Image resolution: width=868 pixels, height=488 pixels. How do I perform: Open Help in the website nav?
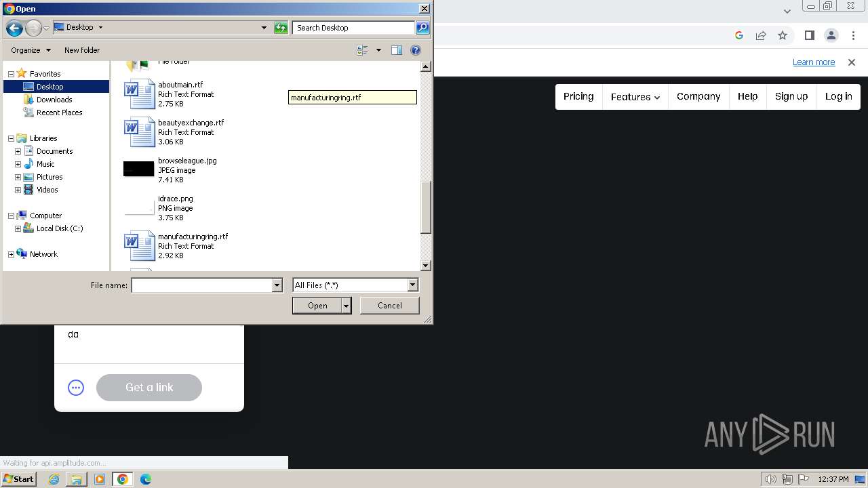748,96
